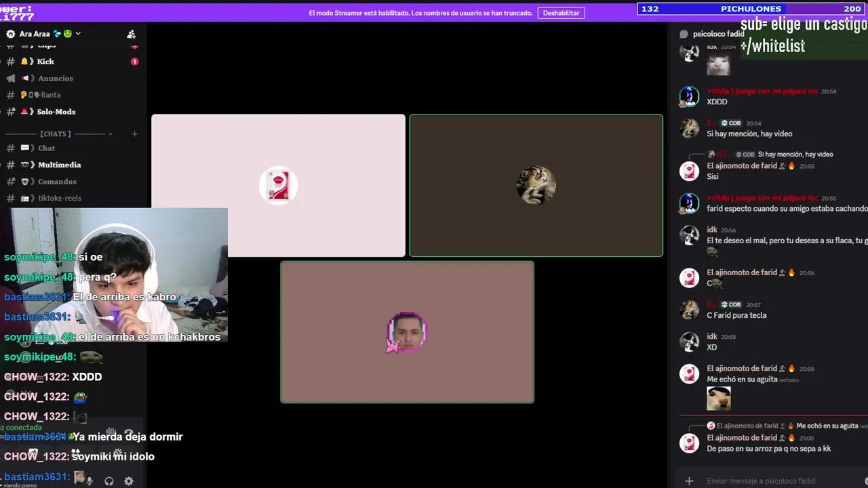The width and height of the screenshot is (868, 488).
Task: Select the bottom participant tile with face avatar
Action: pos(407,332)
